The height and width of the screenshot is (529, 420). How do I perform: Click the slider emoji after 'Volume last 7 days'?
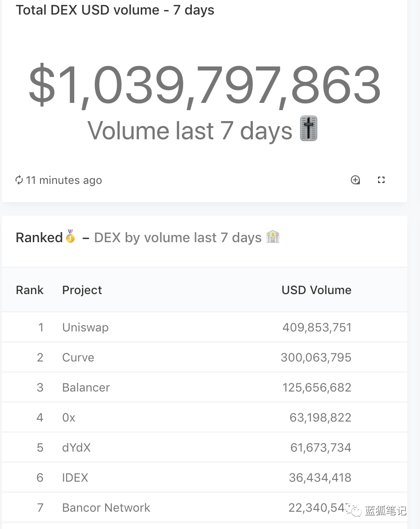point(309,129)
